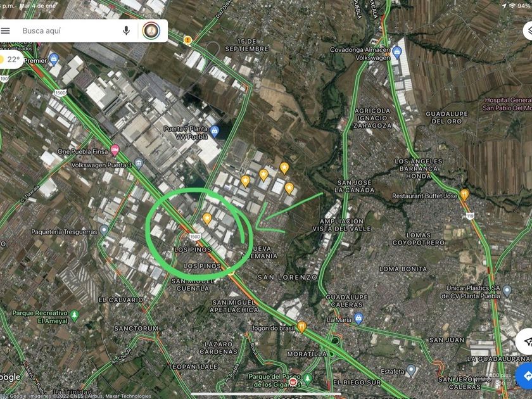Tap the Restaurant Buffet Jose pin

[x=464, y=194]
